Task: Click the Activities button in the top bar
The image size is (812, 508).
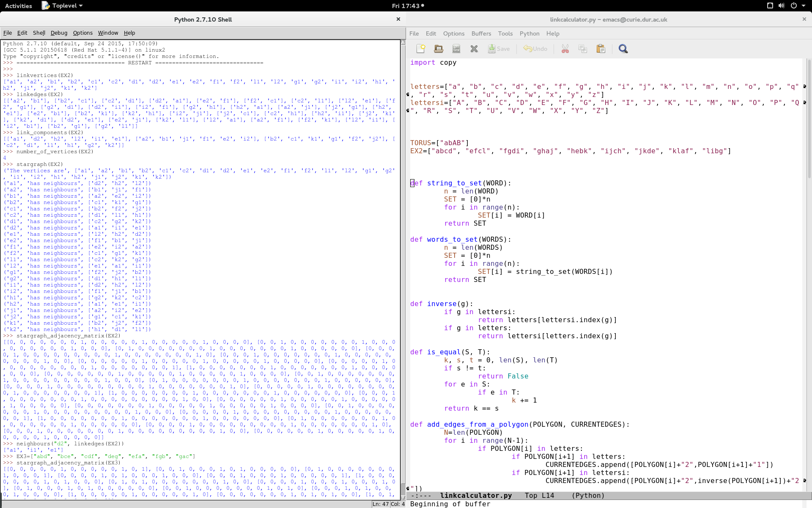Action: (x=18, y=6)
